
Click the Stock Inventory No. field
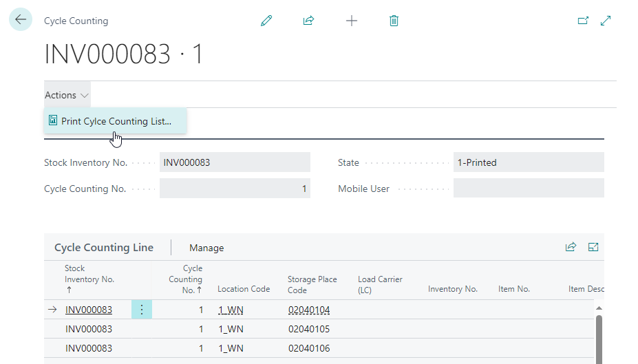235,162
